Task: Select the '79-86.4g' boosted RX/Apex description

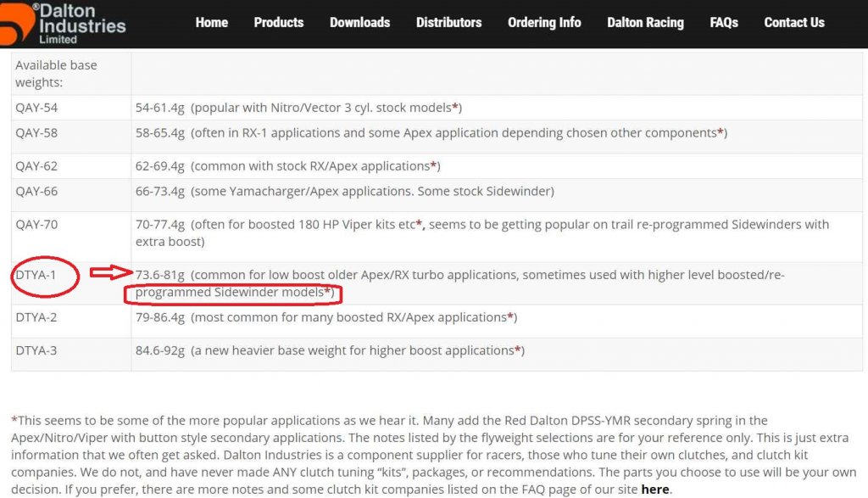Action: [326, 317]
